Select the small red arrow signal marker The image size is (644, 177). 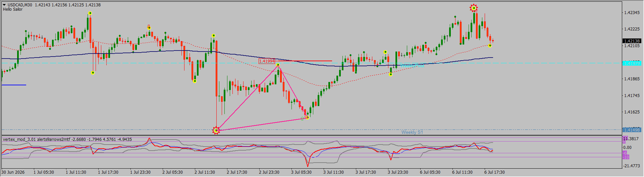coord(149,26)
